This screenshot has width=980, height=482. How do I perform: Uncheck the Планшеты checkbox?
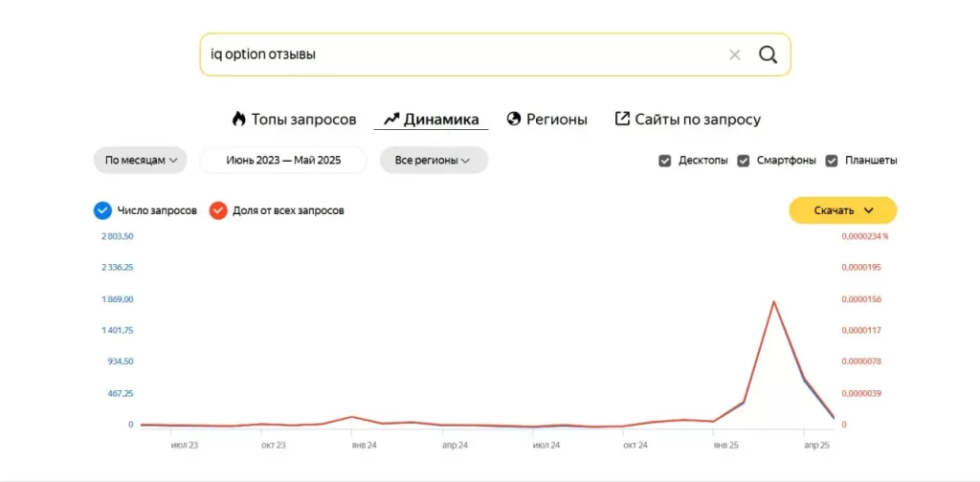pyautogui.click(x=832, y=161)
